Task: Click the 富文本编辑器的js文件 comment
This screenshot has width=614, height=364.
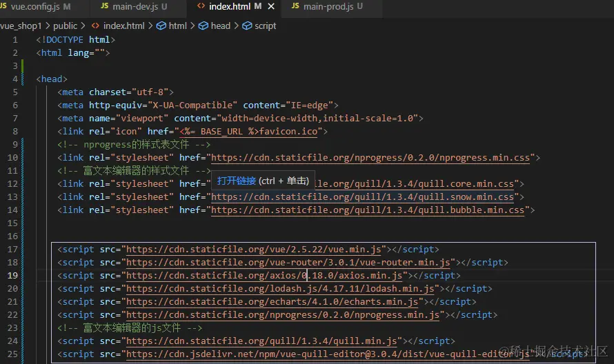Action: tap(130, 328)
